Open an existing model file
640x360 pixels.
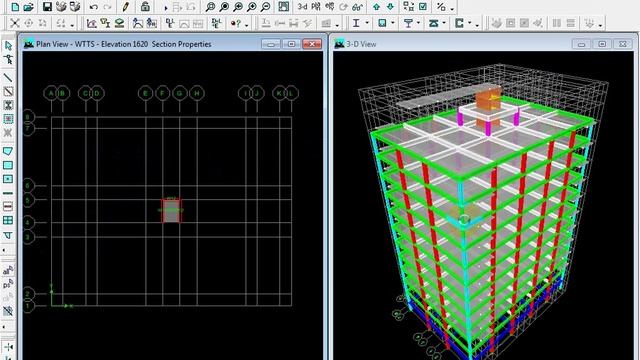click(29, 7)
